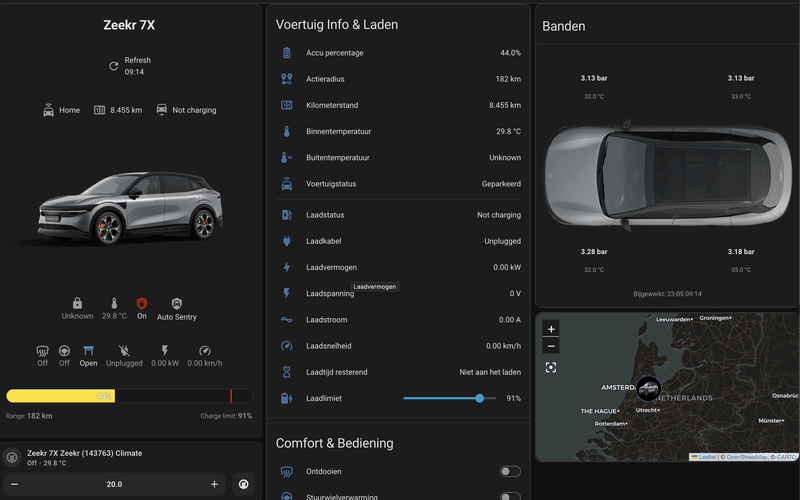The image size is (800, 500).
Task: Click the yellow 44% battery progress bar
Action: click(x=61, y=396)
